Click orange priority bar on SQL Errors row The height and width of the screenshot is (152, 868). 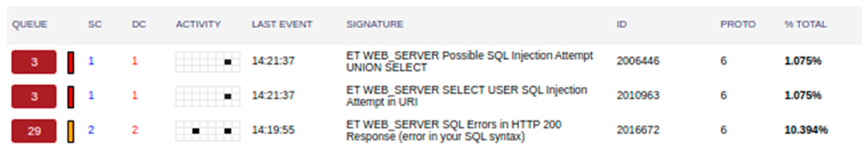click(x=70, y=131)
